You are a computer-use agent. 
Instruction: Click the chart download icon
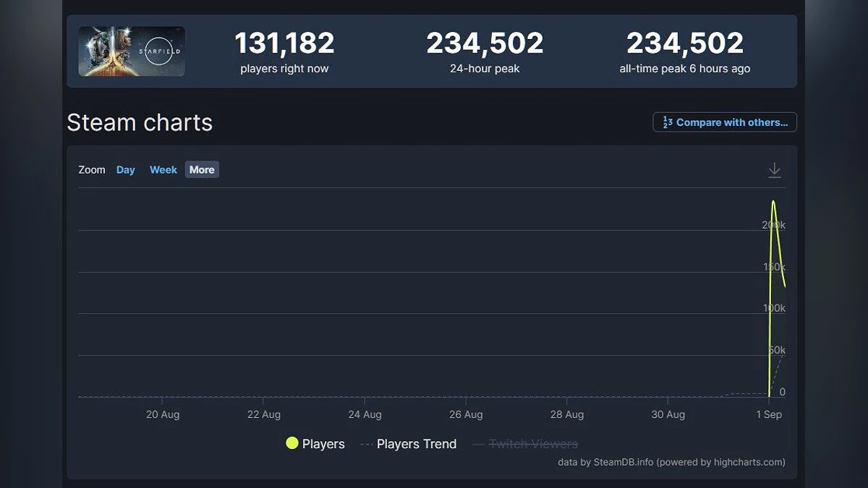(774, 170)
